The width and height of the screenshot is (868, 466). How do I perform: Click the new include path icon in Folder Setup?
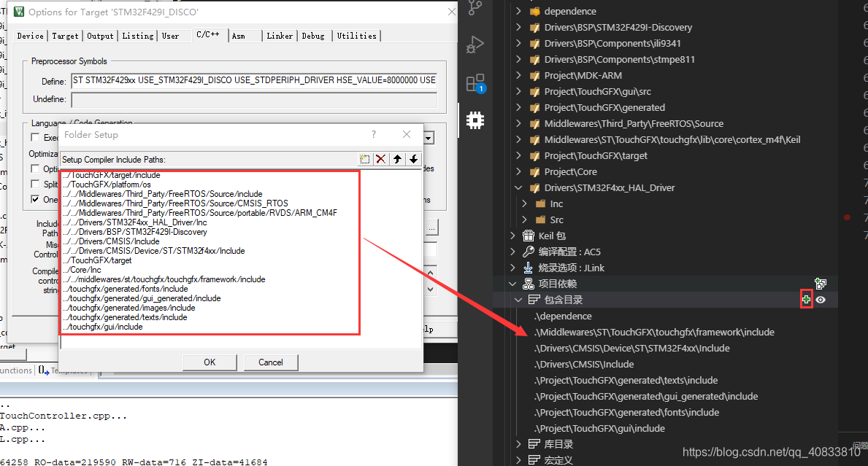[364, 159]
